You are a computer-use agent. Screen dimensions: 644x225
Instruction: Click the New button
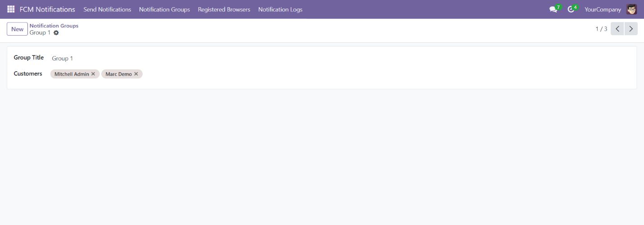(17, 29)
